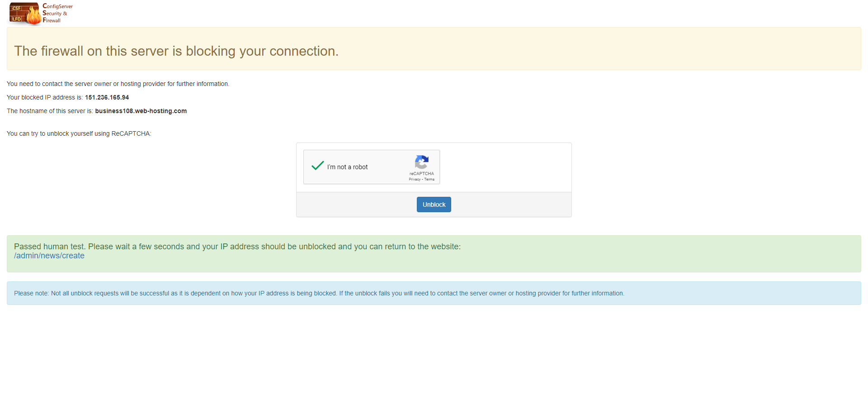Open the reCAPTCHA Privacy link
Viewport: 868px width, 409px height.
(415, 180)
